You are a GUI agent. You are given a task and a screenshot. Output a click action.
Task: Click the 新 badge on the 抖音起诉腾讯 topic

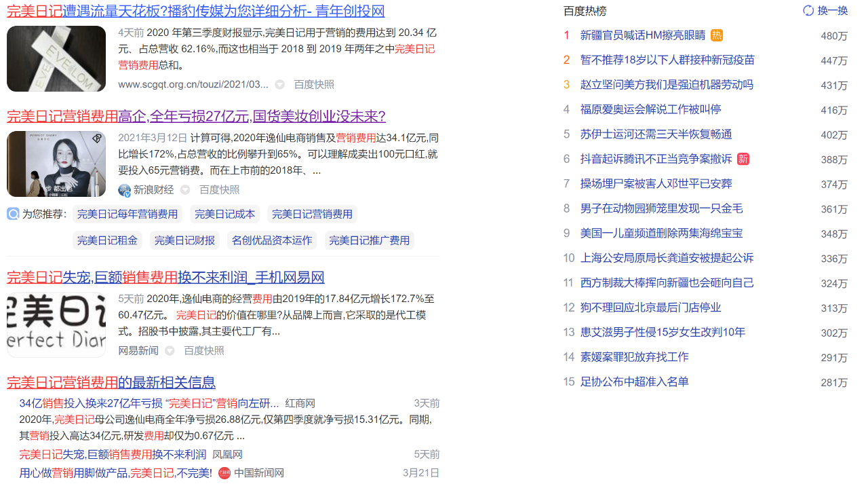(x=743, y=159)
